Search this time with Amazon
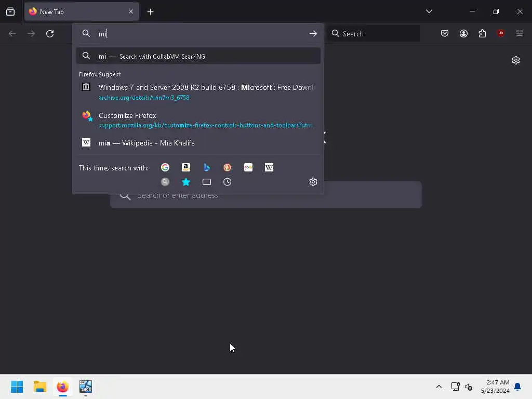The image size is (532, 399). pyautogui.click(x=185, y=167)
